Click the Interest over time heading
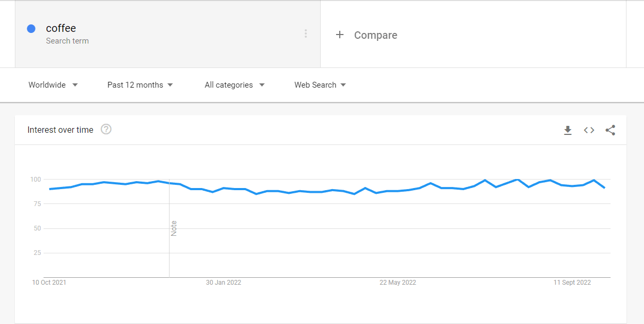This screenshot has height=324, width=644. click(61, 130)
